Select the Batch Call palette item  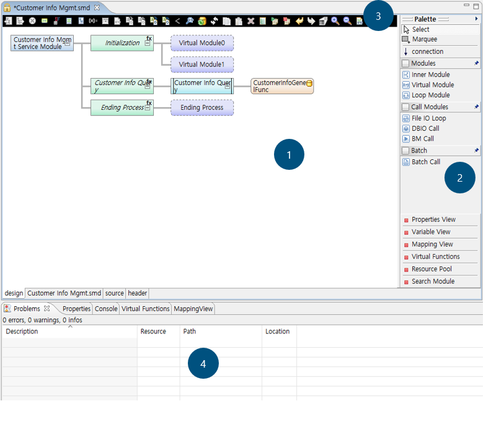click(425, 162)
